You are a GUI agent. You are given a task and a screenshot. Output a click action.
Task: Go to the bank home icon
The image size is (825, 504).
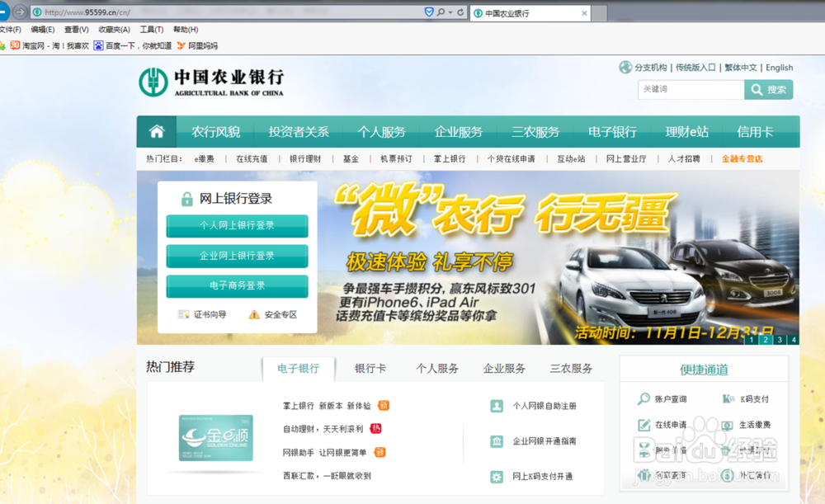(157, 131)
